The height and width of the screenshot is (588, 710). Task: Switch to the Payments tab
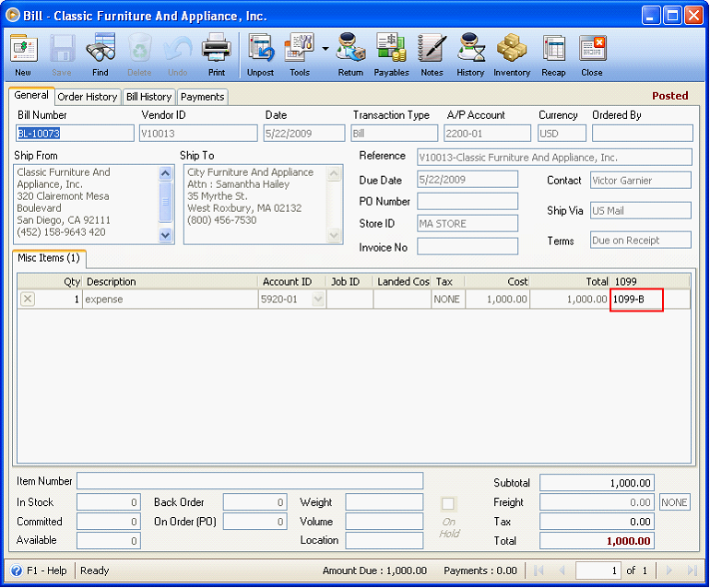click(x=203, y=97)
